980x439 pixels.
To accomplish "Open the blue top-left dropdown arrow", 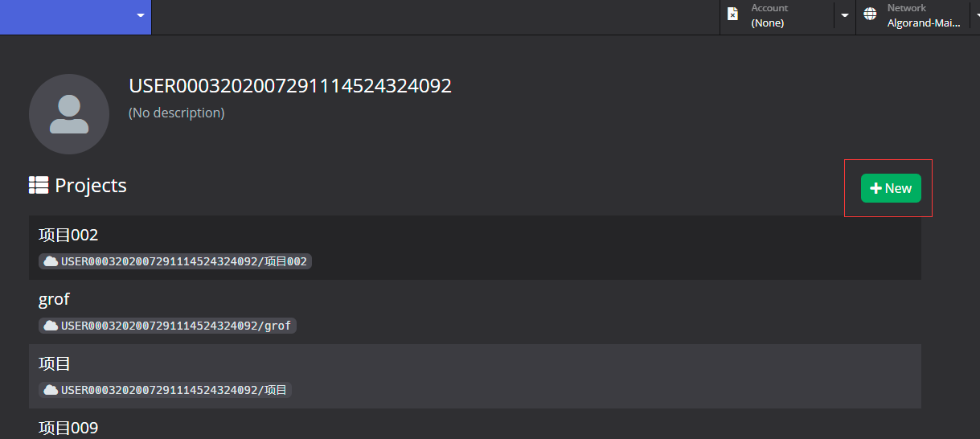I will tap(141, 15).
